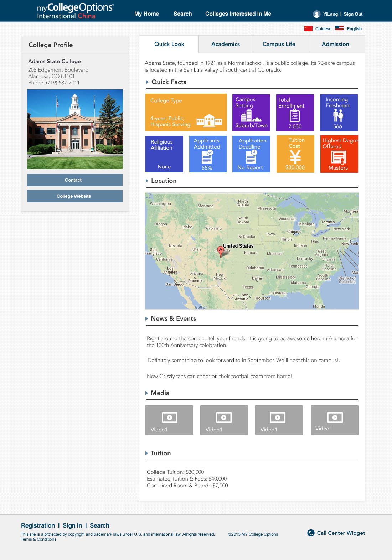
Task: Open Colleges Interested In Me menu item
Action: point(238,14)
